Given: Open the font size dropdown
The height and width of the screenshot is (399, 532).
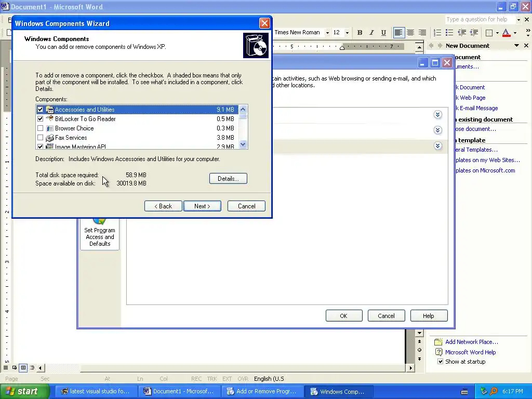Looking at the screenshot, I should coord(347,33).
